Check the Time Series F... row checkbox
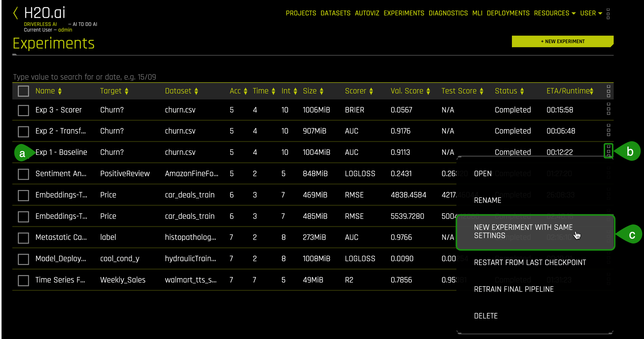 23,280
